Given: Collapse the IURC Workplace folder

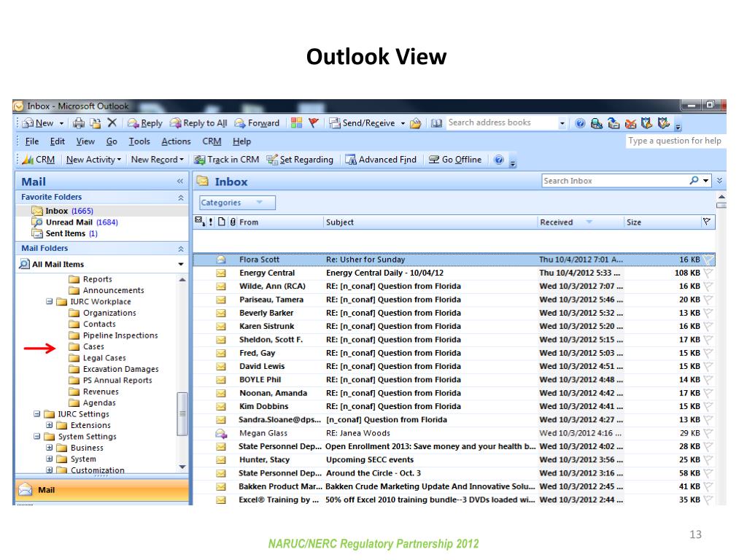Looking at the screenshot, I should [x=49, y=301].
